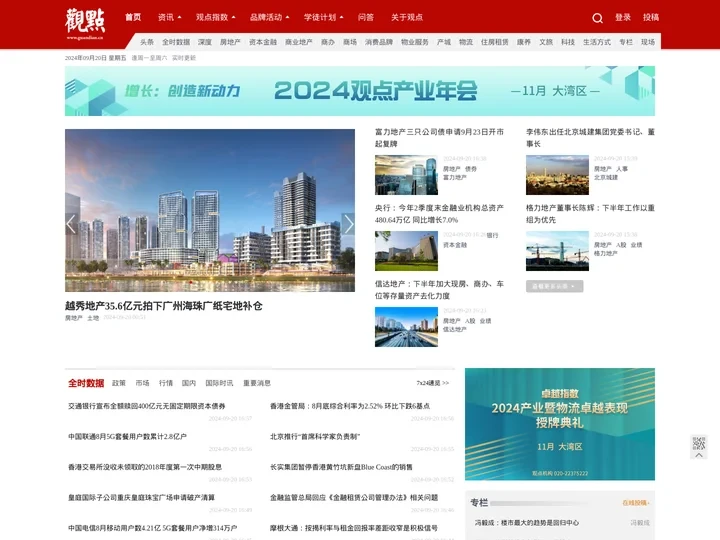Switch 全时数据 section to 政策 tab
720x540 pixels.
(119, 383)
